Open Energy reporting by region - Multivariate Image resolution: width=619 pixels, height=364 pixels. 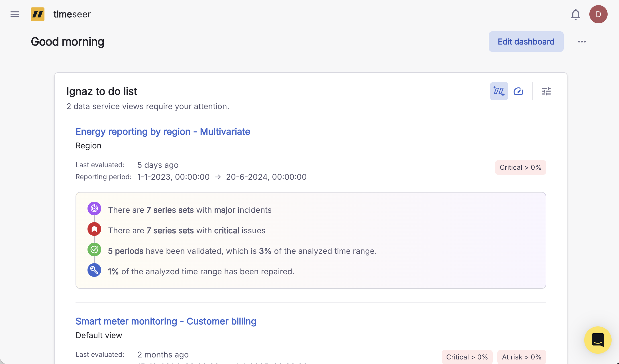tap(163, 132)
